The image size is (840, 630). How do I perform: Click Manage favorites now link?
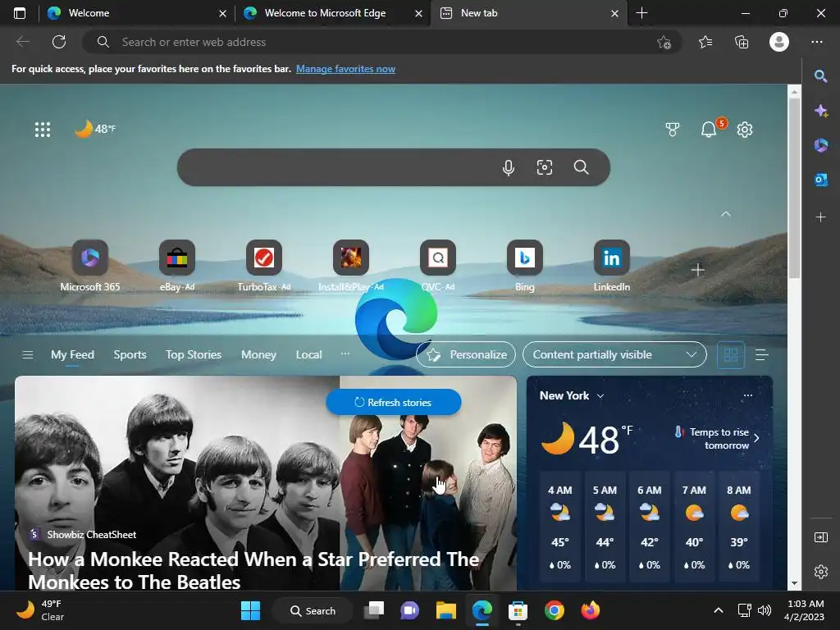pos(345,69)
